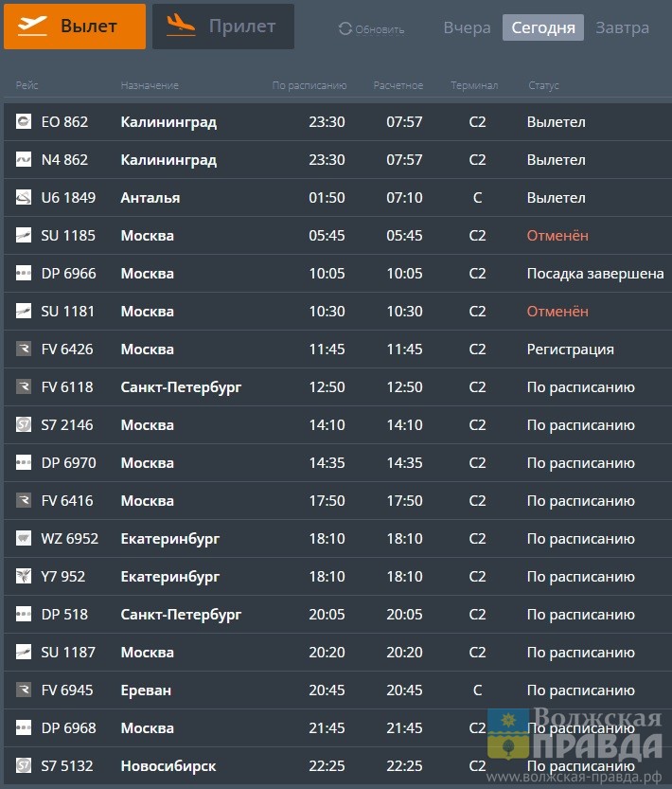Open the Прилет arrivals tab
Image resolution: width=672 pixels, height=789 pixels.
click(x=223, y=27)
